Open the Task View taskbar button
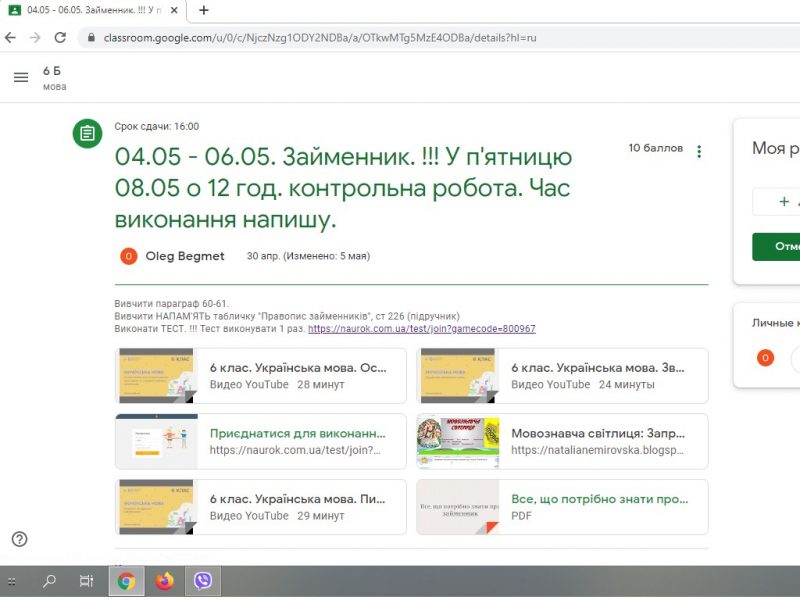 click(87, 581)
